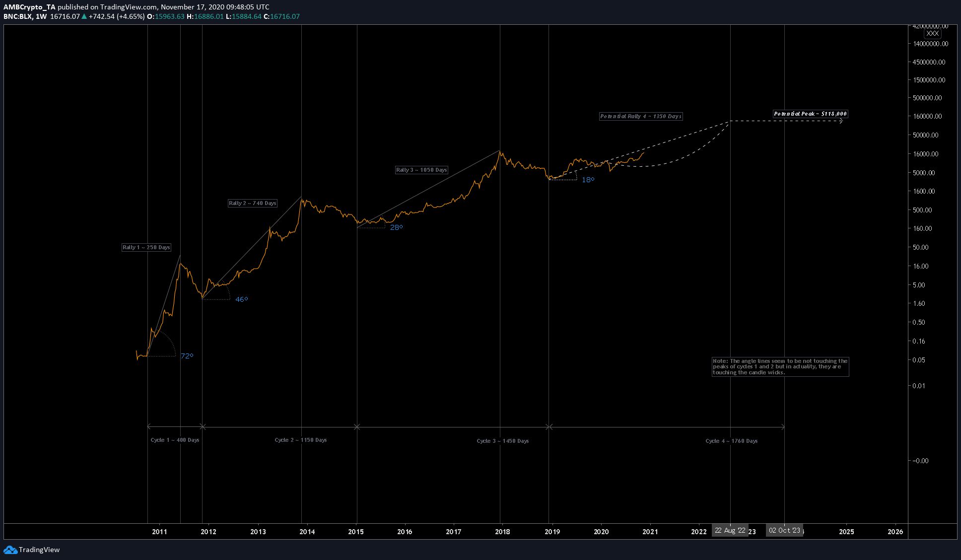Click the XXX tag on price axis

pos(932,33)
